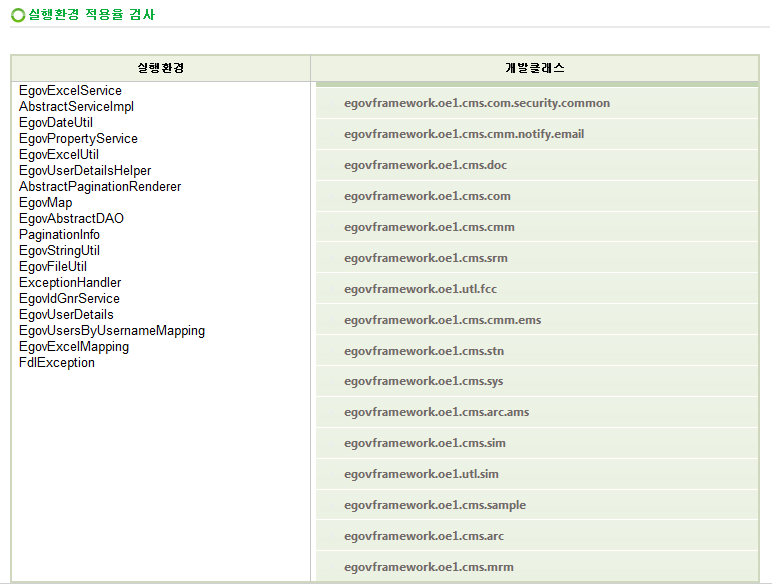
Task: Open the egovframework.oe1.cms.mrm package row
Action: point(428,567)
